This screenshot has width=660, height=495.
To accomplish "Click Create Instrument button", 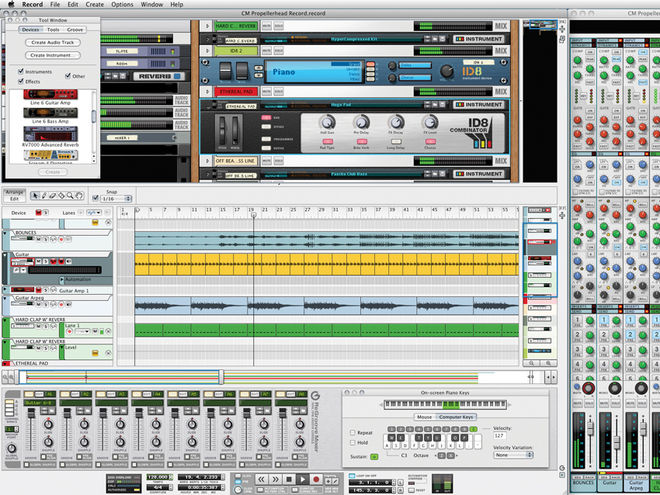I will (53, 55).
